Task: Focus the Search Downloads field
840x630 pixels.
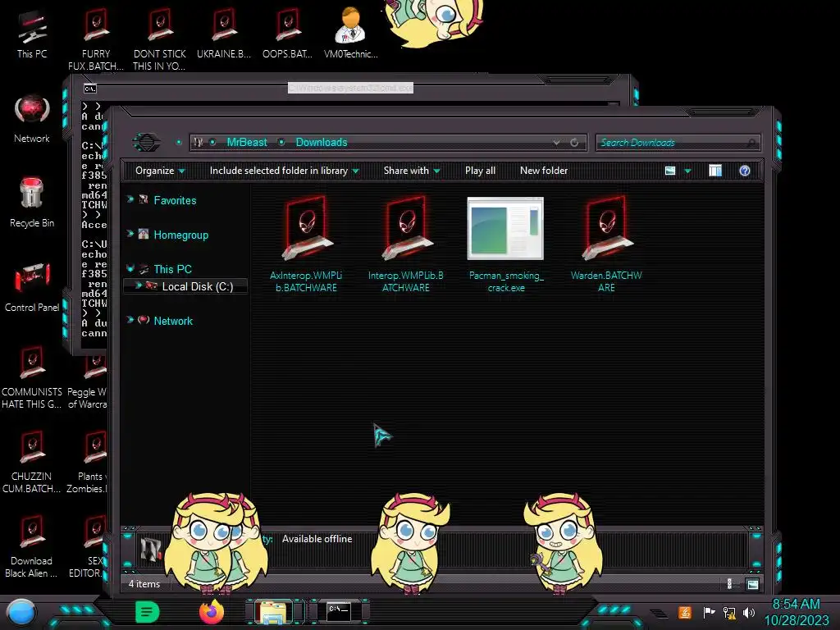Action: [x=678, y=143]
